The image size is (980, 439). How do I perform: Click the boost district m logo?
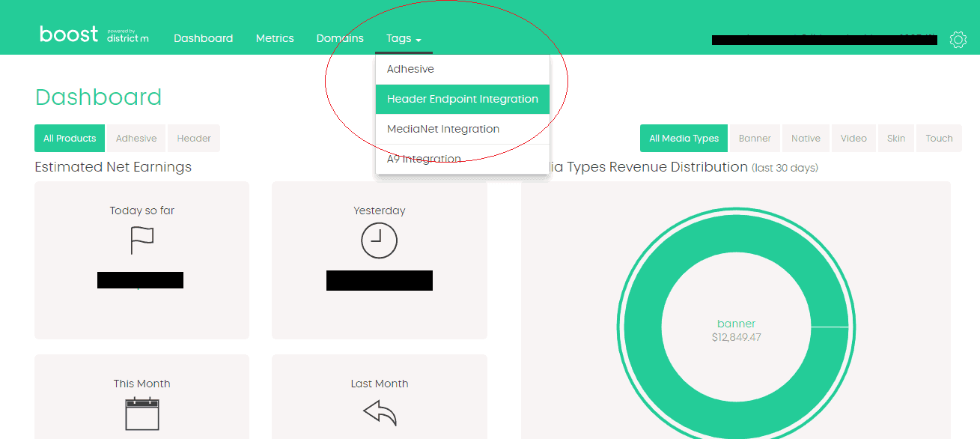[94, 35]
